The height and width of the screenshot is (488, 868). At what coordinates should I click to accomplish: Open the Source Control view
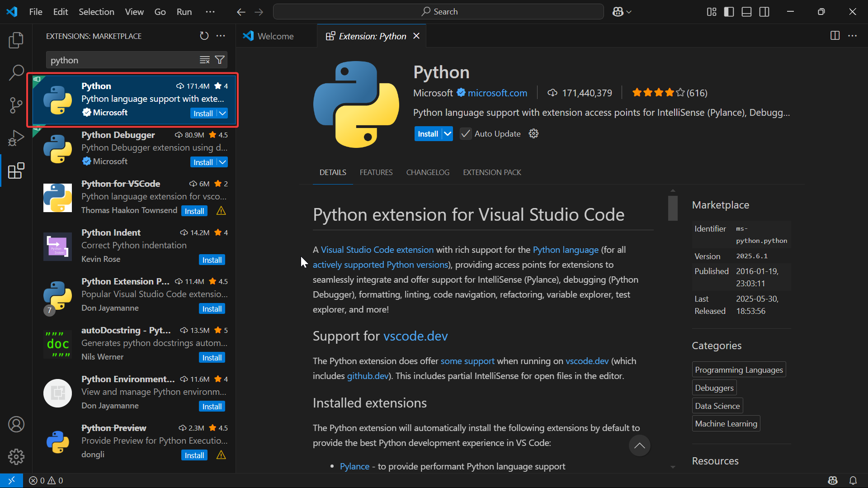[16, 105]
